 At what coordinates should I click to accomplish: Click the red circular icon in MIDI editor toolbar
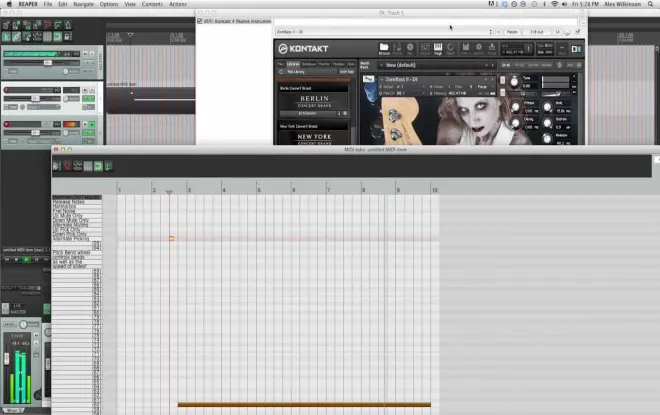pyautogui.click(x=67, y=166)
